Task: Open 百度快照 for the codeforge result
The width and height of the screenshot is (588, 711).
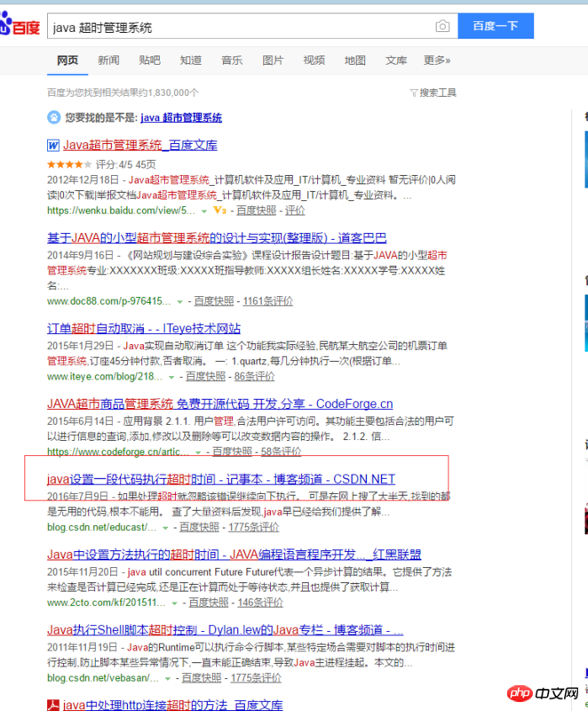Action: pyautogui.click(x=232, y=451)
